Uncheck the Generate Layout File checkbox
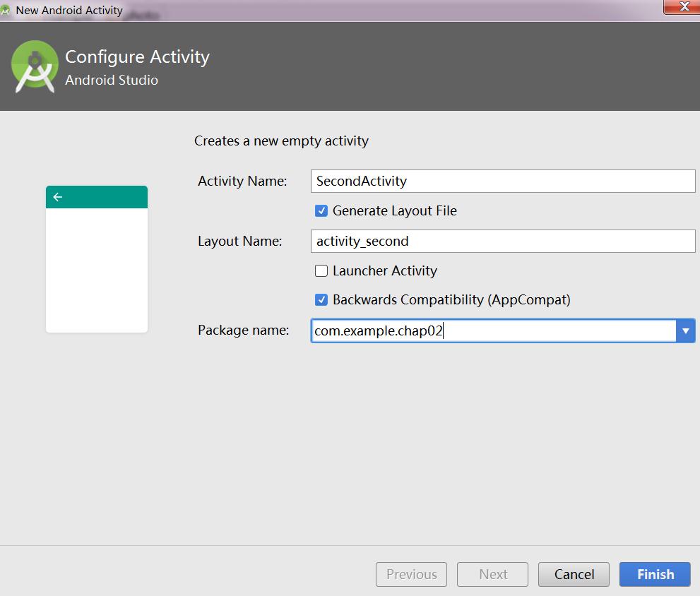The width and height of the screenshot is (700, 596). pyautogui.click(x=321, y=210)
